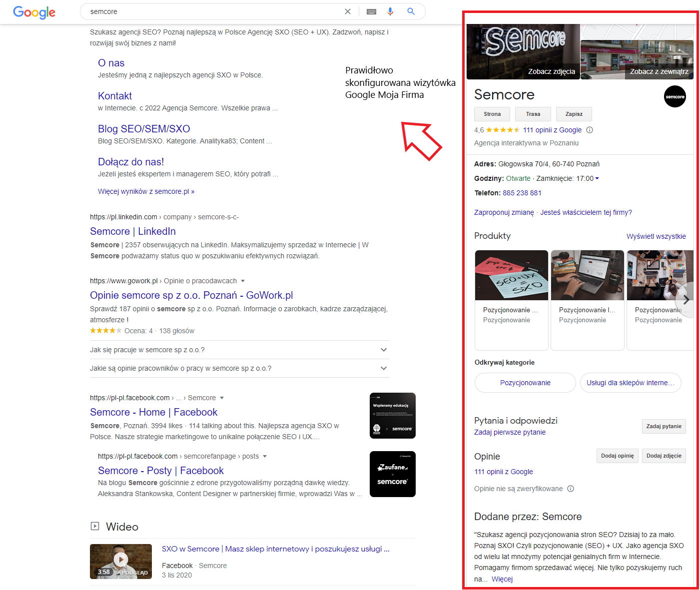Click products carousel next arrow
The width and height of the screenshot is (700, 590).
686,300
